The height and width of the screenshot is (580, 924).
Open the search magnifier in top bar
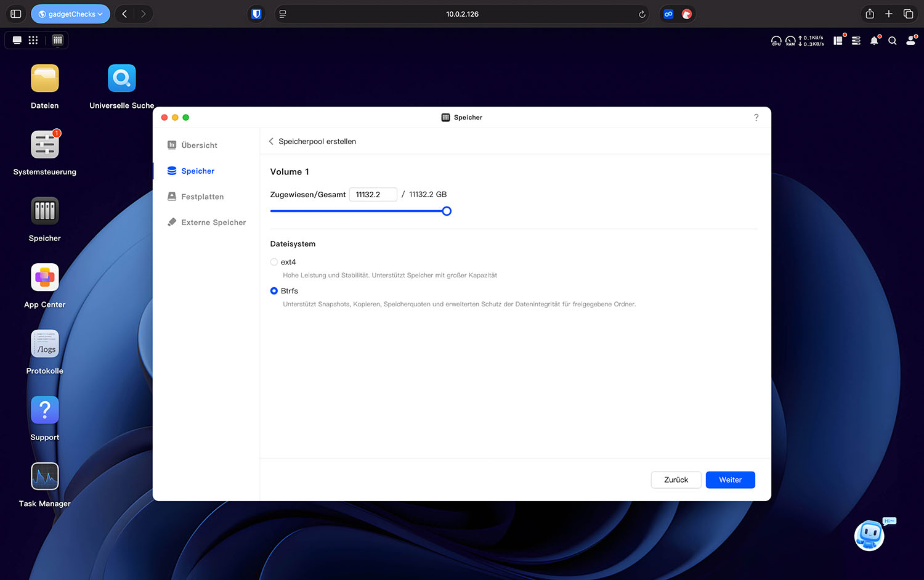pos(892,41)
